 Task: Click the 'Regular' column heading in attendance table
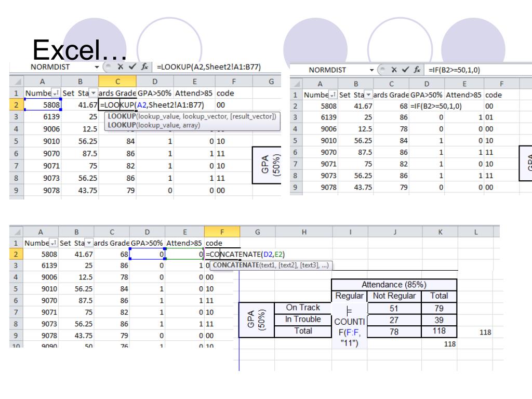349,296
